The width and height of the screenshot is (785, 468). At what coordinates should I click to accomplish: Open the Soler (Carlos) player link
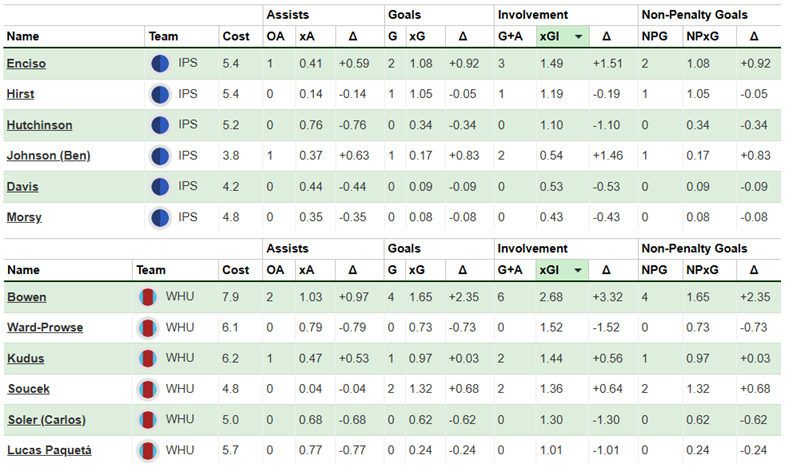pos(48,419)
